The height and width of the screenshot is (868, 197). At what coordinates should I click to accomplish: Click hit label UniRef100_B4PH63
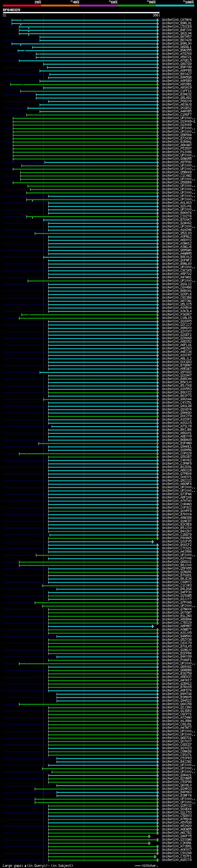point(177,792)
